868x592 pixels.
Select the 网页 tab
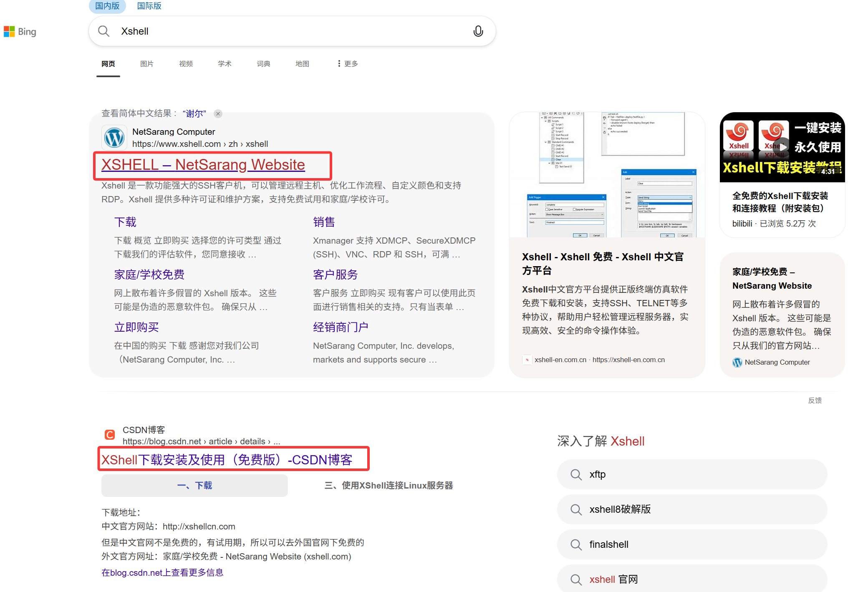click(x=108, y=64)
